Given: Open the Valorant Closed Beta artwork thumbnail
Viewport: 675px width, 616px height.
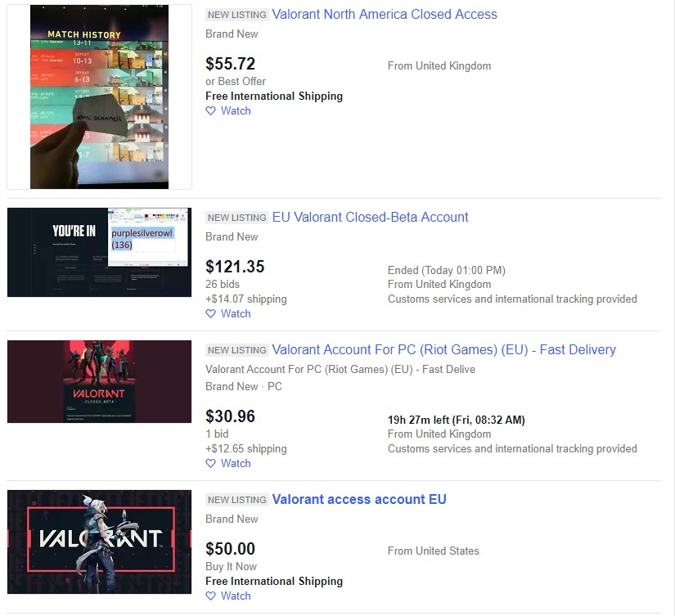Looking at the screenshot, I should (100, 381).
